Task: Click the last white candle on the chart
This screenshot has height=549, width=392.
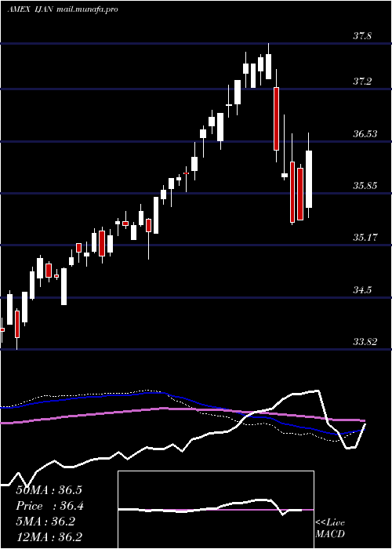Action: (309, 179)
